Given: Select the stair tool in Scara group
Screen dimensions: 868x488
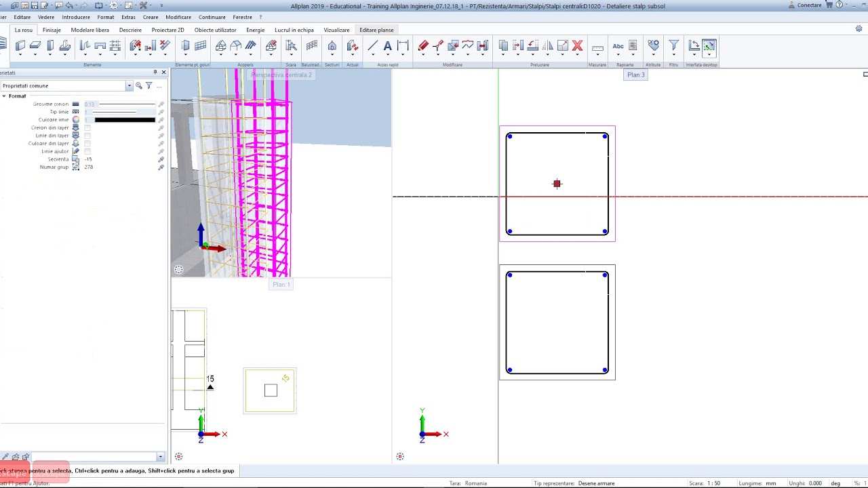Looking at the screenshot, I should [291, 45].
